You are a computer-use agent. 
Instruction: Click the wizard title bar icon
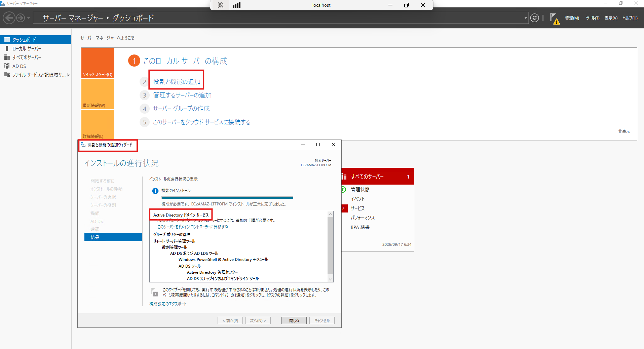coord(83,145)
